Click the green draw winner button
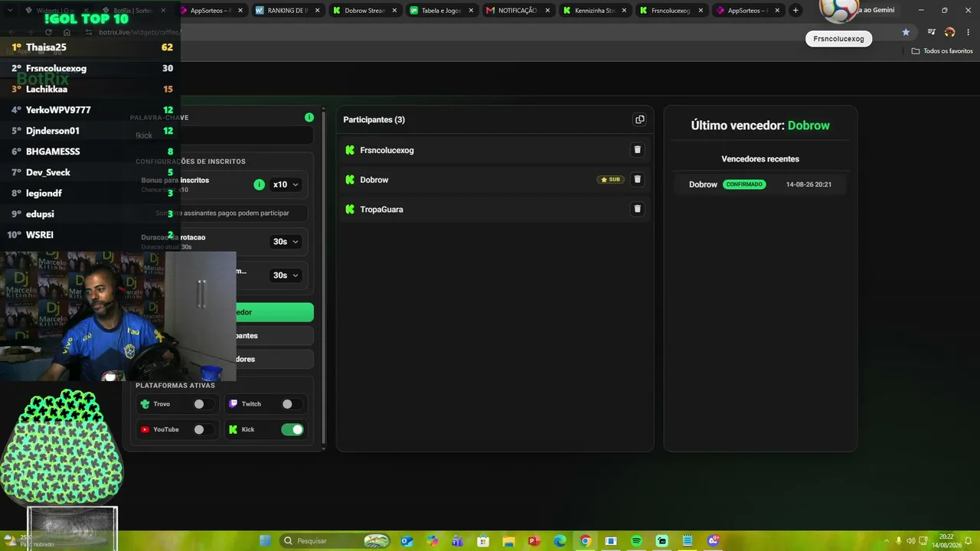Screen dimensions: 980x551 pos(275,312)
